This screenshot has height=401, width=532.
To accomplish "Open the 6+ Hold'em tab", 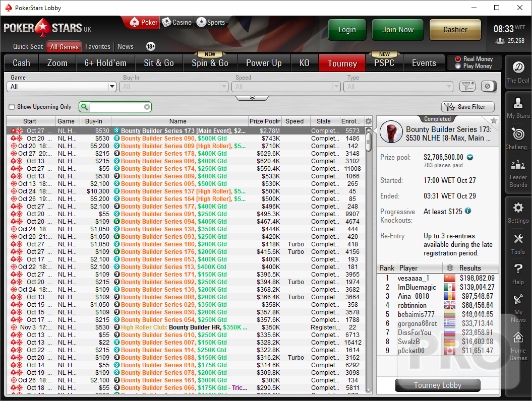I will 105,63.
